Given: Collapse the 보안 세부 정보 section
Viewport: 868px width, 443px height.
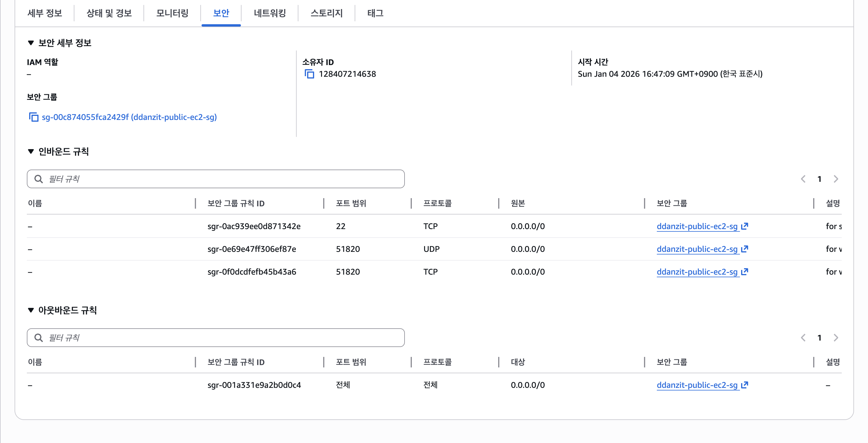Looking at the screenshot, I should point(31,43).
